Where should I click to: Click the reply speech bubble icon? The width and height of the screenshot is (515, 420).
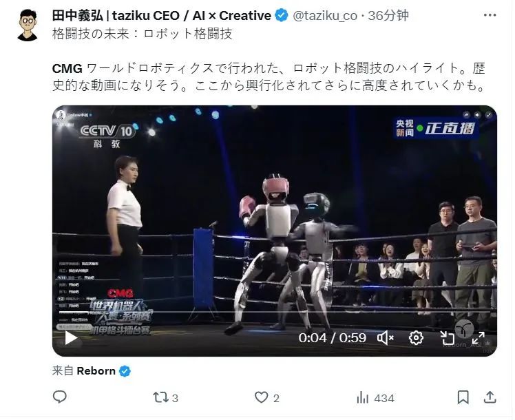point(60,397)
